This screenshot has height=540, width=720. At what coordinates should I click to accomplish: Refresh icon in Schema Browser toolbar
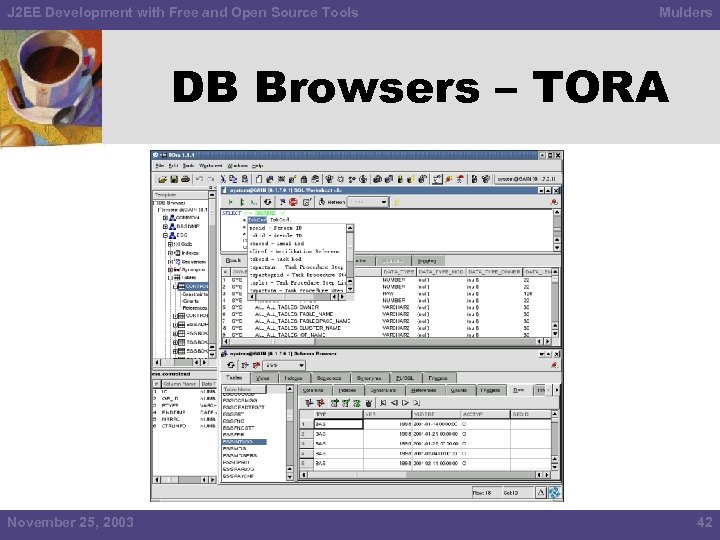click(x=231, y=365)
